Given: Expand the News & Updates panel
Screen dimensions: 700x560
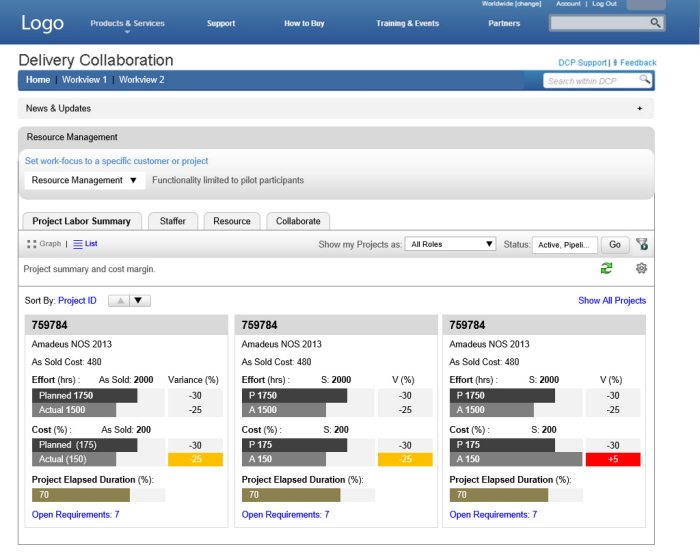Looking at the screenshot, I should (639, 109).
